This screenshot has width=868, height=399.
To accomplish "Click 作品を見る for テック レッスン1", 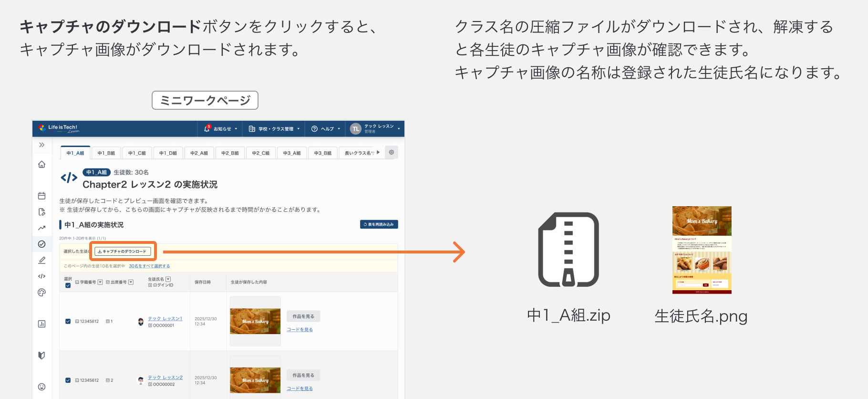I will 303,316.
